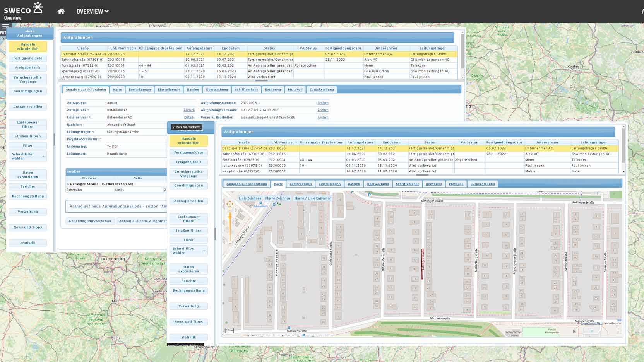Expand the OVERVIEW dropdown in the header

coord(92,11)
